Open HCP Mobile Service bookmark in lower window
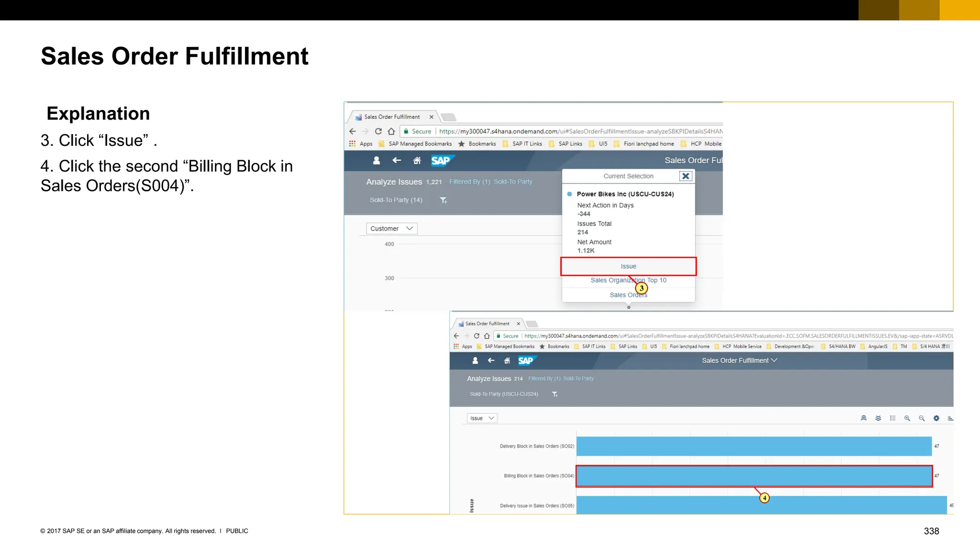 pos(738,346)
